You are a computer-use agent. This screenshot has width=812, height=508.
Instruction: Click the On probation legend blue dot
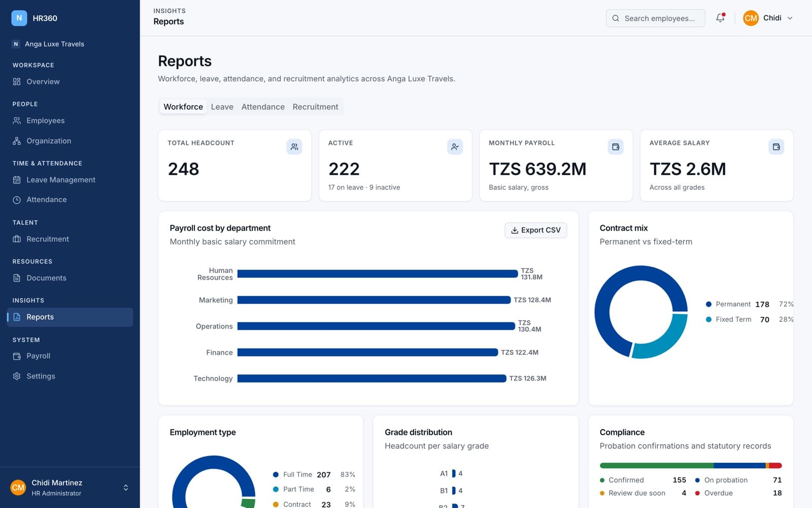(698, 480)
